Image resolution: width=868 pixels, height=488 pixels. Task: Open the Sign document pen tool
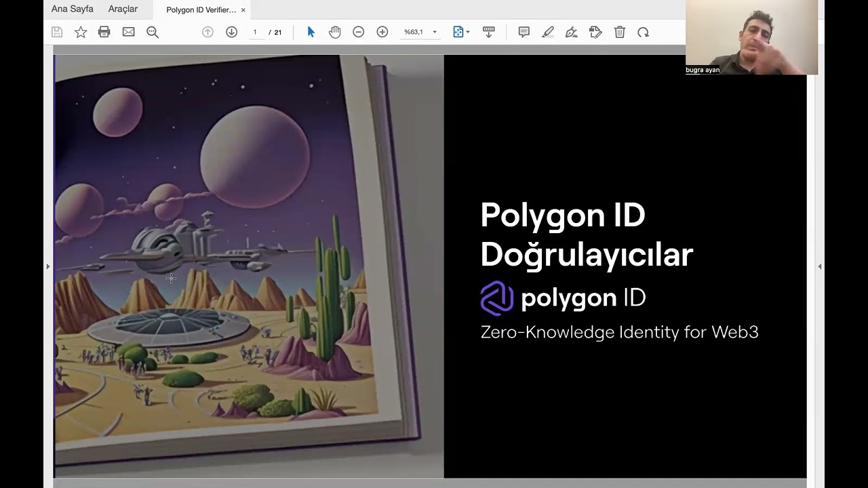point(572,32)
